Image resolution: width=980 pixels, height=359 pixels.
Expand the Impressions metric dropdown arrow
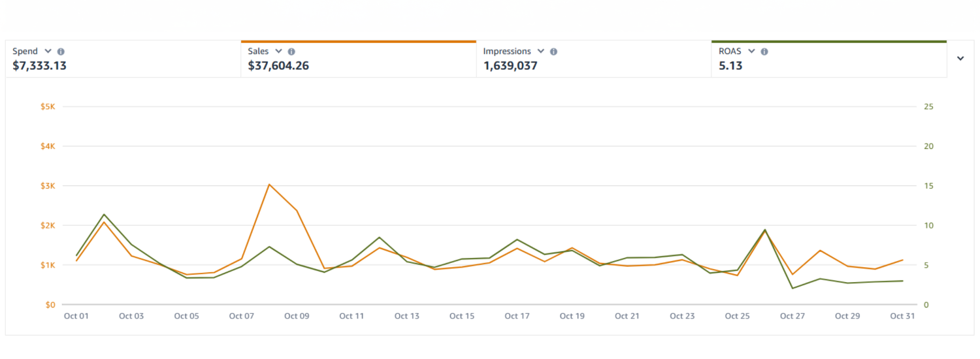tap(540, 52)
